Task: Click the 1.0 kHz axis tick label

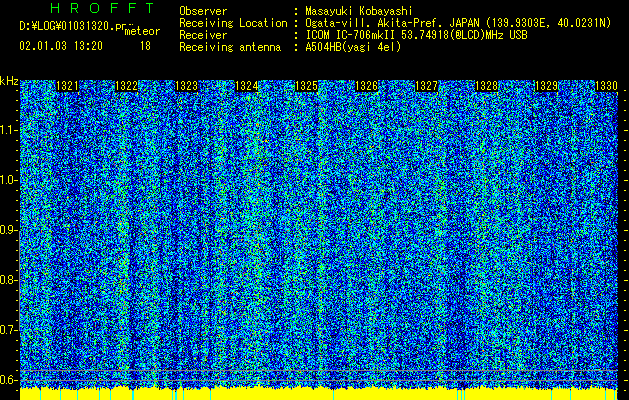Action: (7, 181)
